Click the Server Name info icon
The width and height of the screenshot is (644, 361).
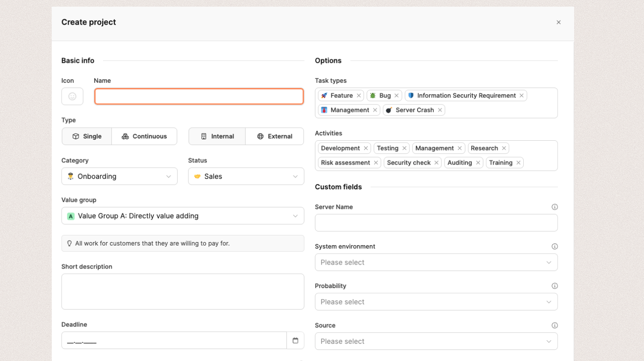click(555, 207)
